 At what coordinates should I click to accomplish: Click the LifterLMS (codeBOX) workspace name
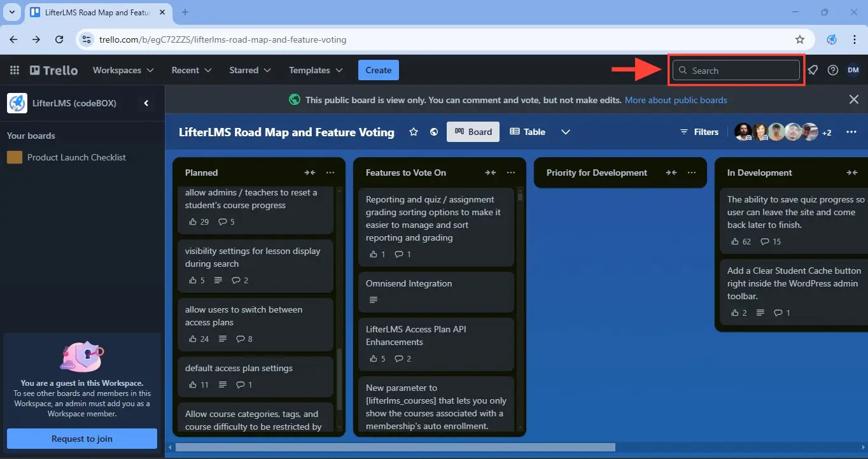74,102
